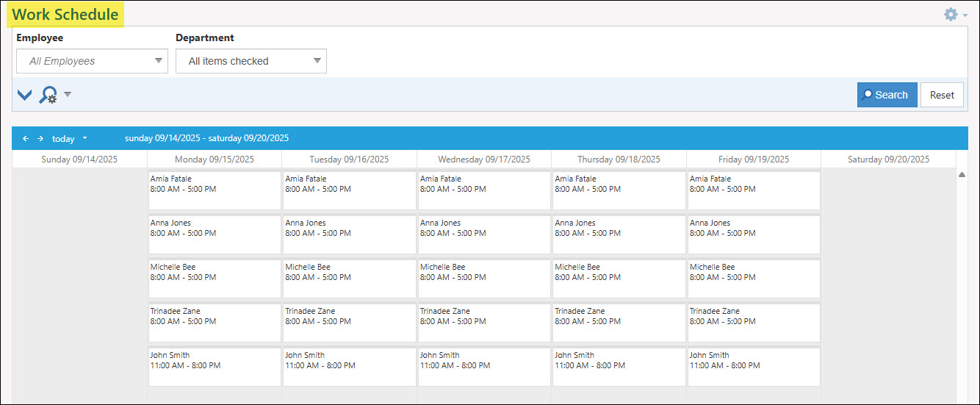The image size is (980, 405).
Task: Select Michelle Bee's Wednesday shift
Action: point(484,278)
